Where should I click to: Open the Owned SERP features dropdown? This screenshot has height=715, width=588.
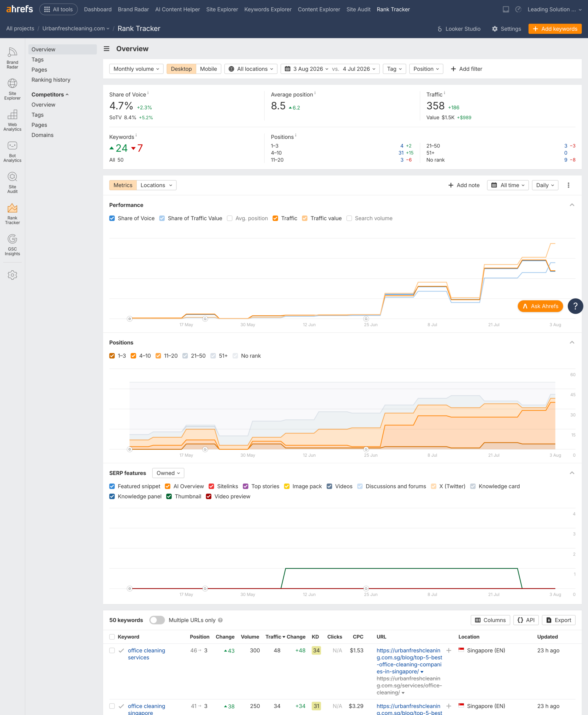(168, 473)
